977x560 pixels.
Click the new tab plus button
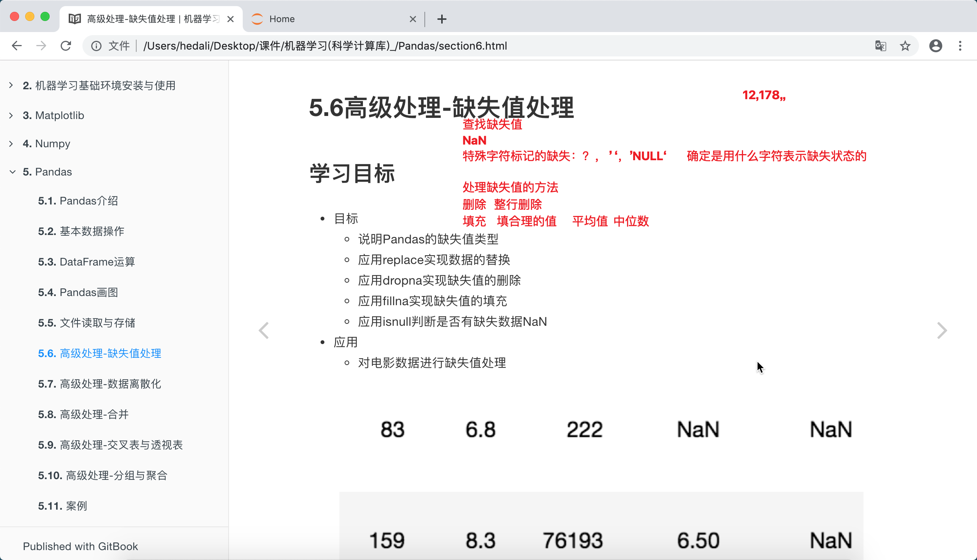tap(442, 19)
